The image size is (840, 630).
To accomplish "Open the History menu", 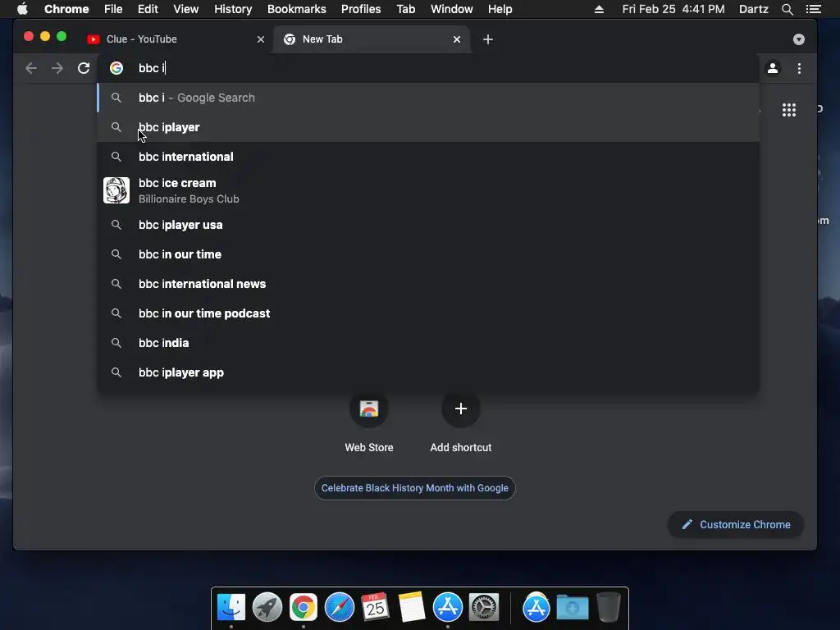I will click(233, 9).
